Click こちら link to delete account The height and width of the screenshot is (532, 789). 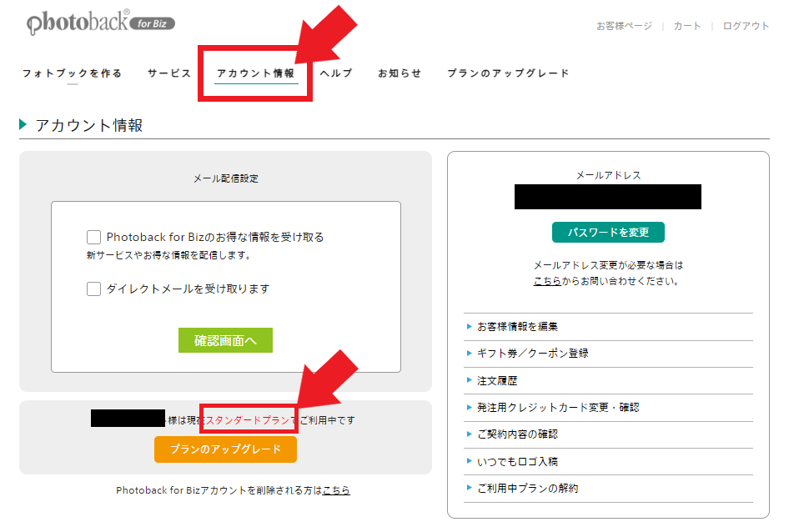pyautogui.click(x=336, y=490)
